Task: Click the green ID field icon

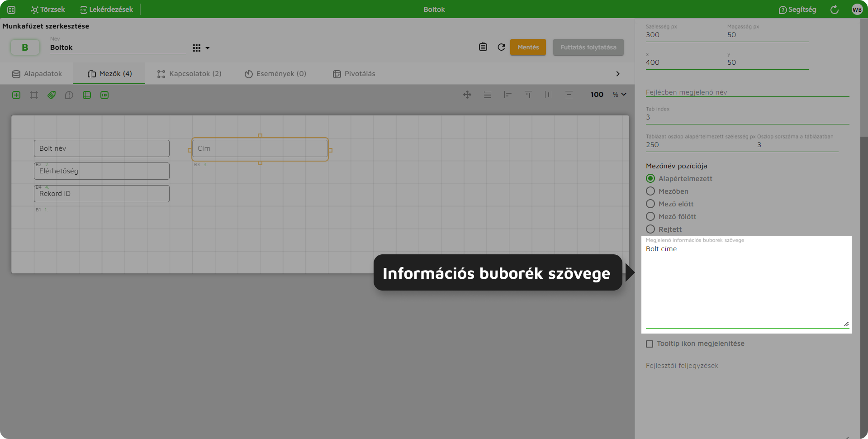Action: [104, 95]
